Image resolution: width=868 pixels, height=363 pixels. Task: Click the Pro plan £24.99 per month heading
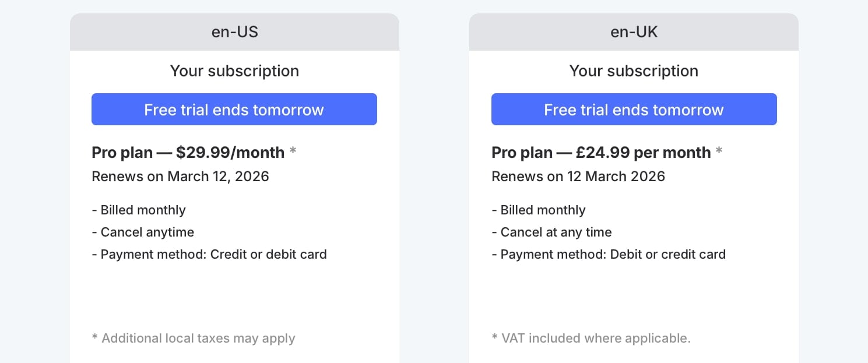600,153
